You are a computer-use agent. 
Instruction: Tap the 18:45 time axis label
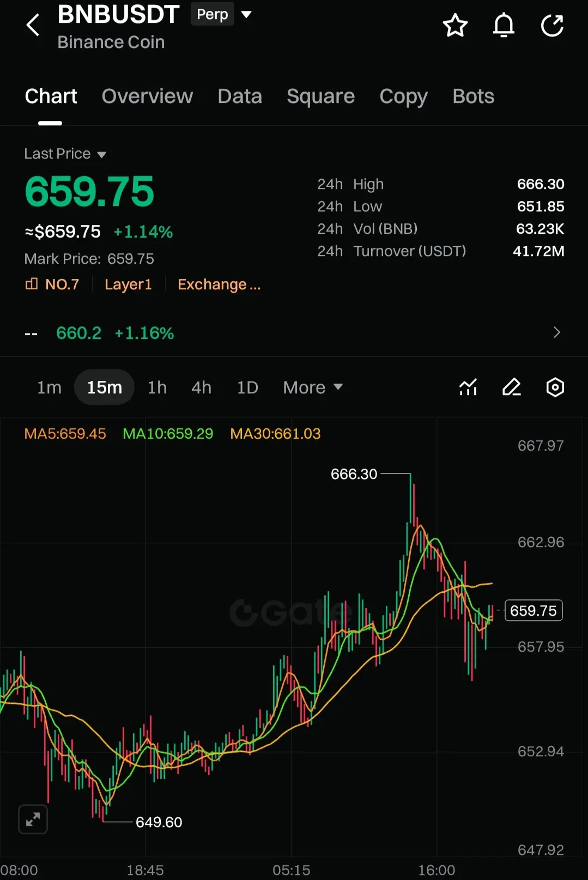(x=145, y=870)
